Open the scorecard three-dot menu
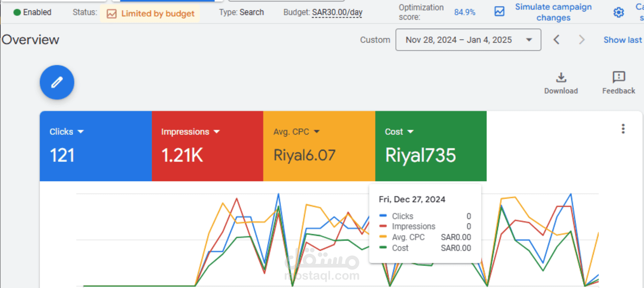644x288 pixels. [x=623, y=129]
